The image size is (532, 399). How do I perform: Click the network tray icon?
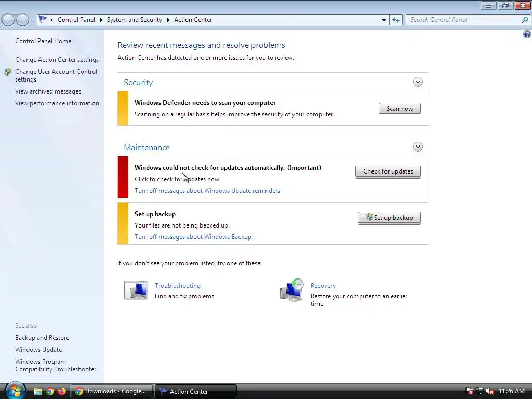pos(480,391)
